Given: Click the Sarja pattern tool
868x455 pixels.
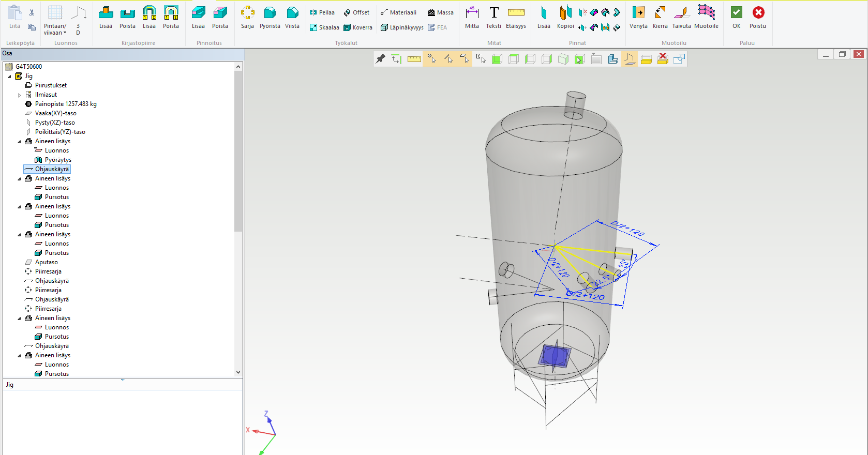Looking at the screenshot, I should pos(247,17).
